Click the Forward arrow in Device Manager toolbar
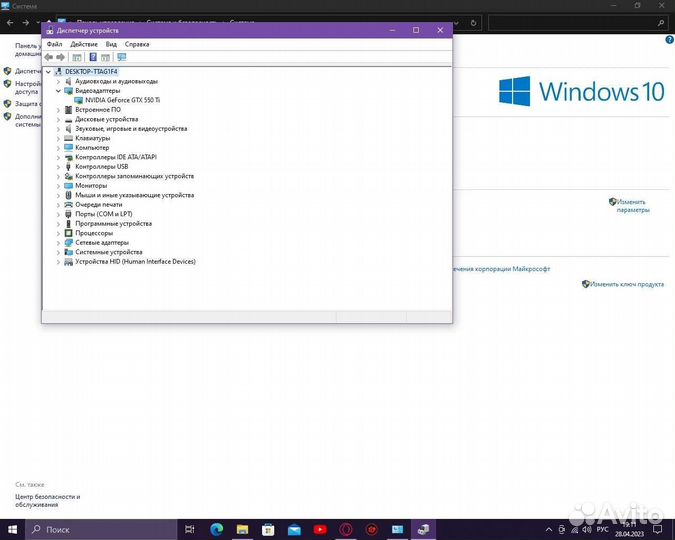 tap(61, 57)
